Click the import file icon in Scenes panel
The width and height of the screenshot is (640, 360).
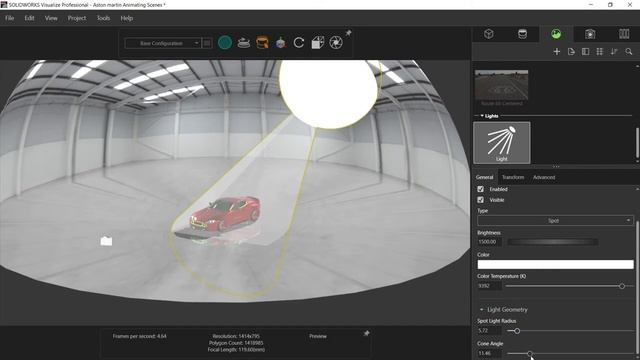pos(571,51)
